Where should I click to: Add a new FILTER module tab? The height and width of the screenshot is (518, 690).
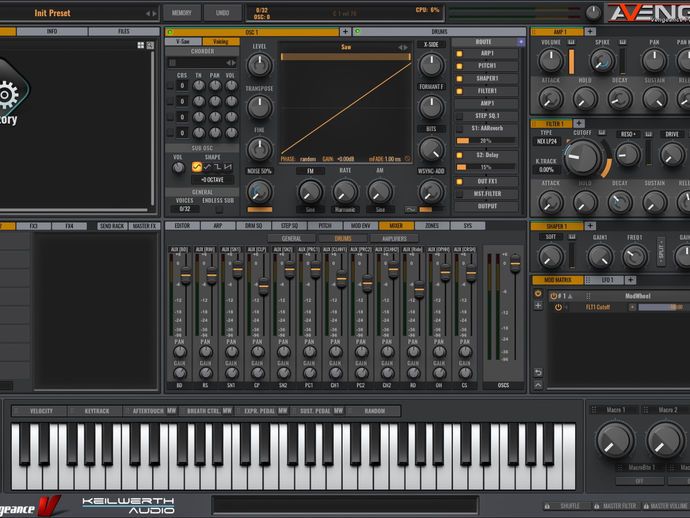click(579, 124)
